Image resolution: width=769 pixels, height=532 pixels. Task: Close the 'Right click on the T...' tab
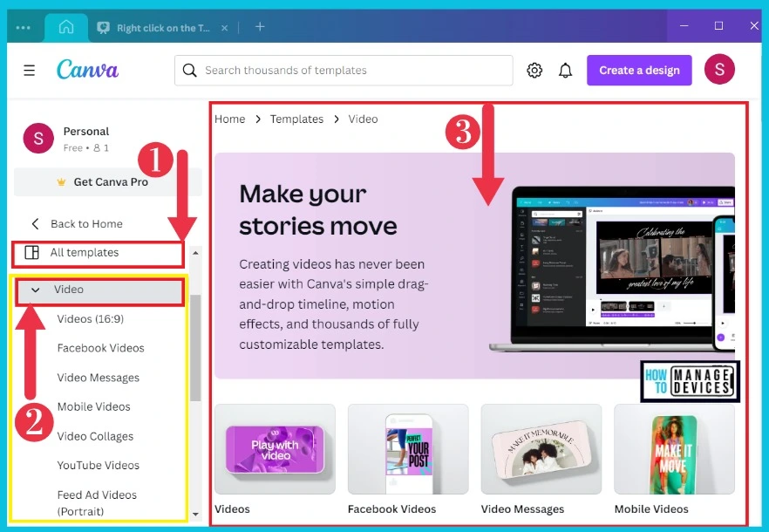224,28
